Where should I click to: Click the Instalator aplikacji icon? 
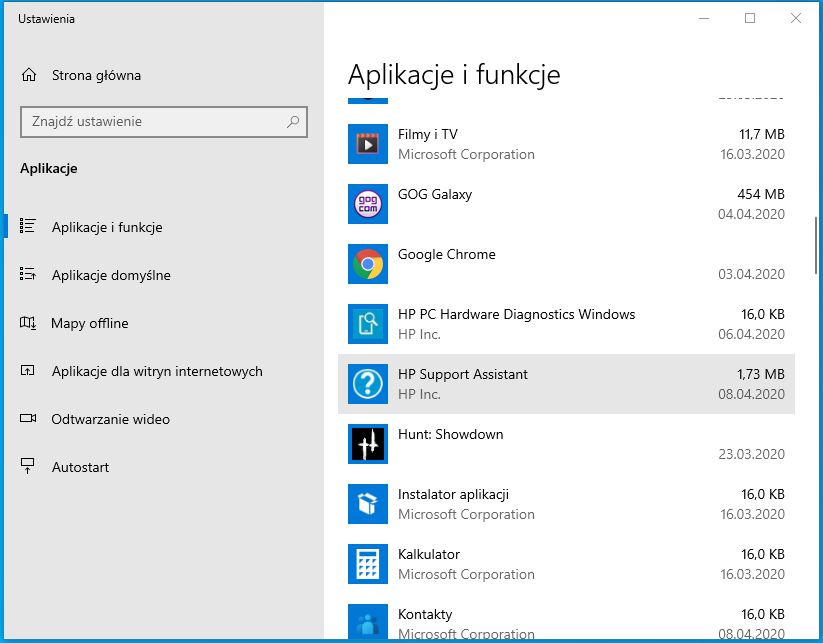click(x=367, y=504)
